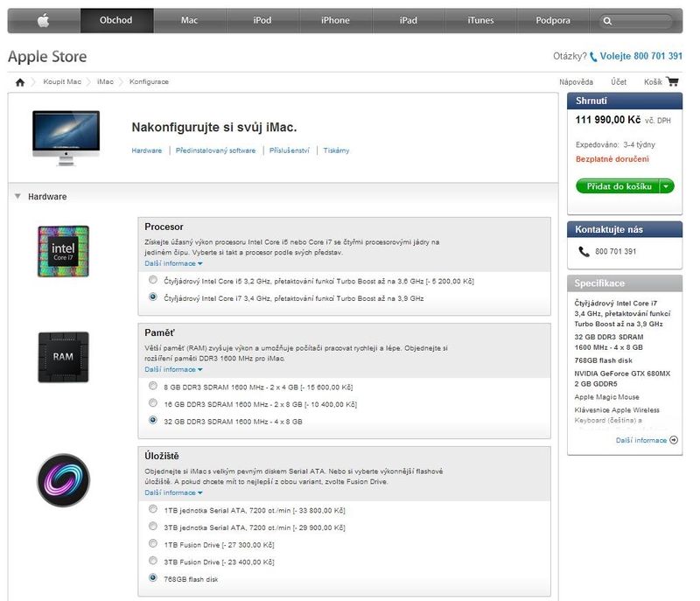The width and height of the screenshot is (700, 601).
Task: Open the iPhone tab
Action: (x=335, y=20)
